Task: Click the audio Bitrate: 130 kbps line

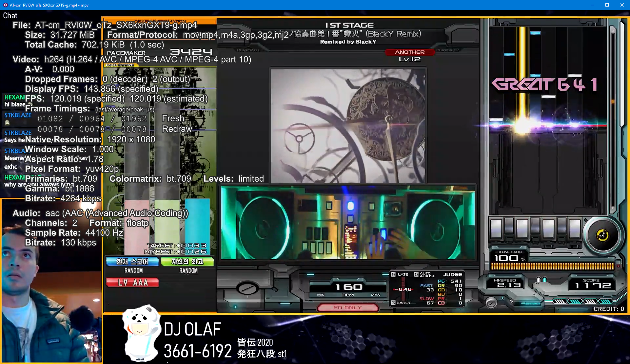Action: click(x=61, y=243)
